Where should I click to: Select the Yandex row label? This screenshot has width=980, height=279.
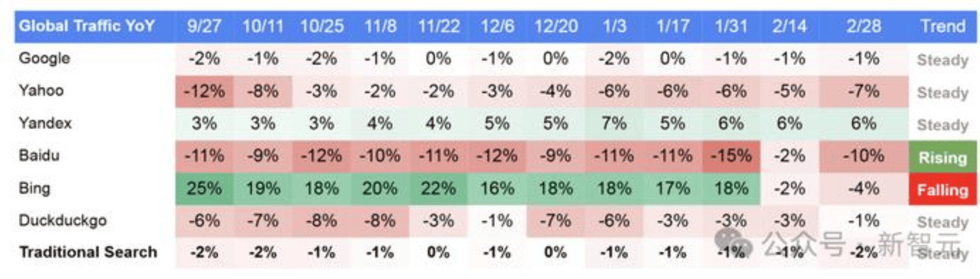tap(45, 123)
